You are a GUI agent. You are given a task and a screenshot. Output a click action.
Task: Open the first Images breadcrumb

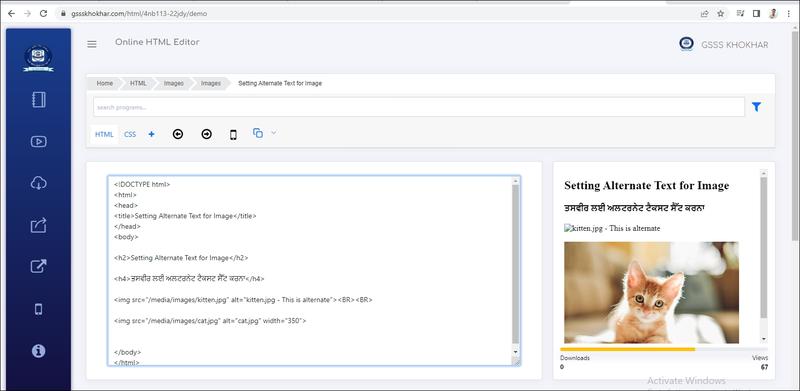click(x=173, y=83)
